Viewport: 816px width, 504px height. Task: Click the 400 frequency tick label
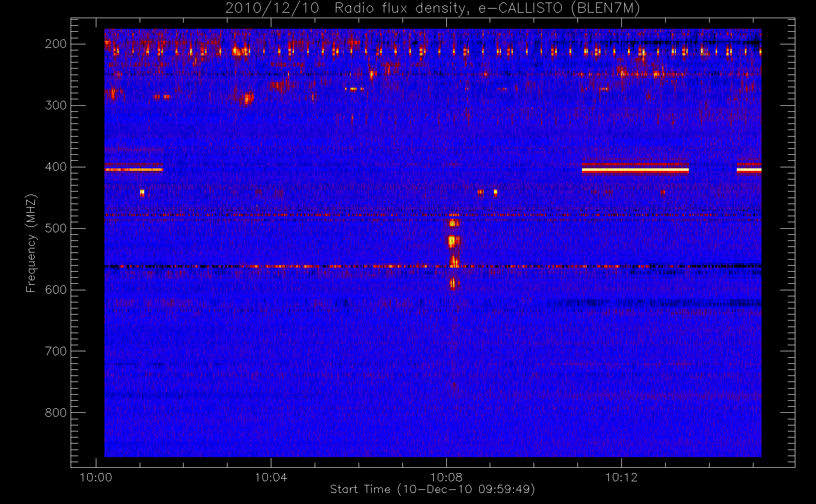pyautogui.click(x=55, y=167)
